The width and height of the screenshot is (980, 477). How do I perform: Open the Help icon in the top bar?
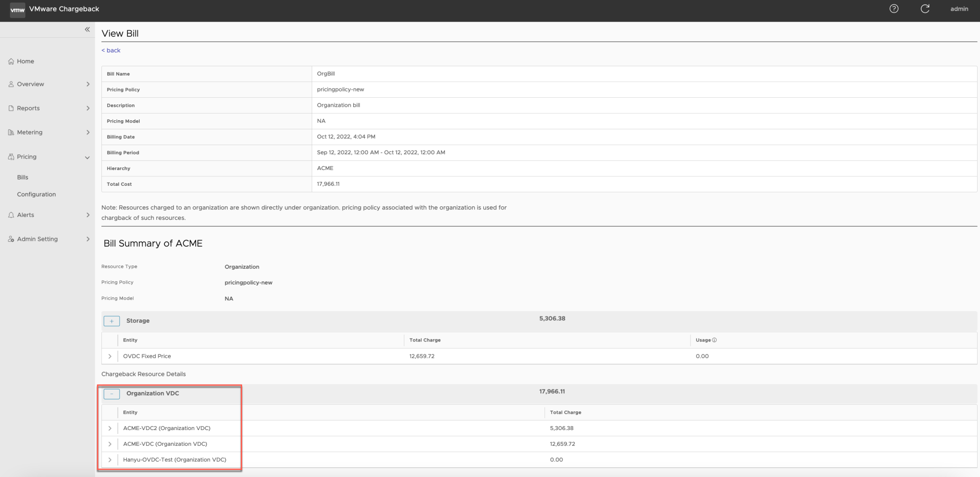(x=894, y=9)
